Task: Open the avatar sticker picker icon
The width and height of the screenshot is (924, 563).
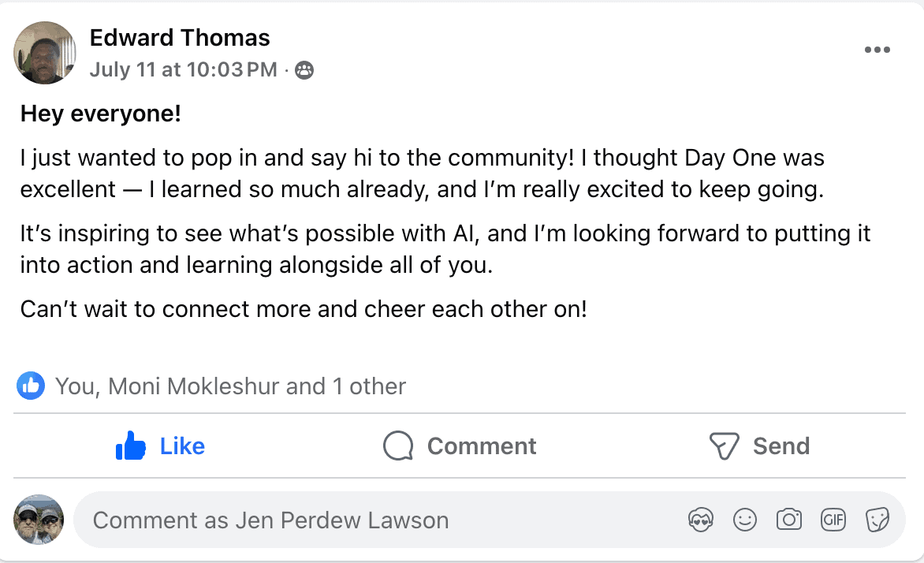Action: point(700,520)
